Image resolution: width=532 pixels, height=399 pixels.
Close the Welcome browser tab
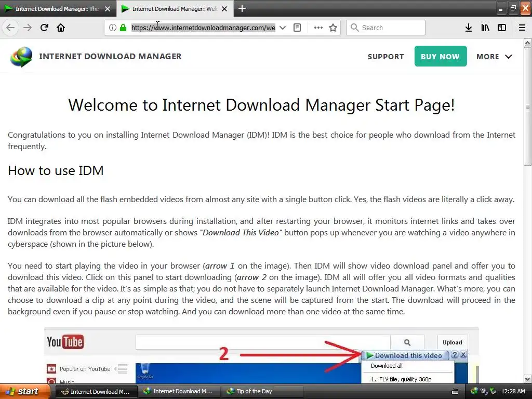(224, 9)
